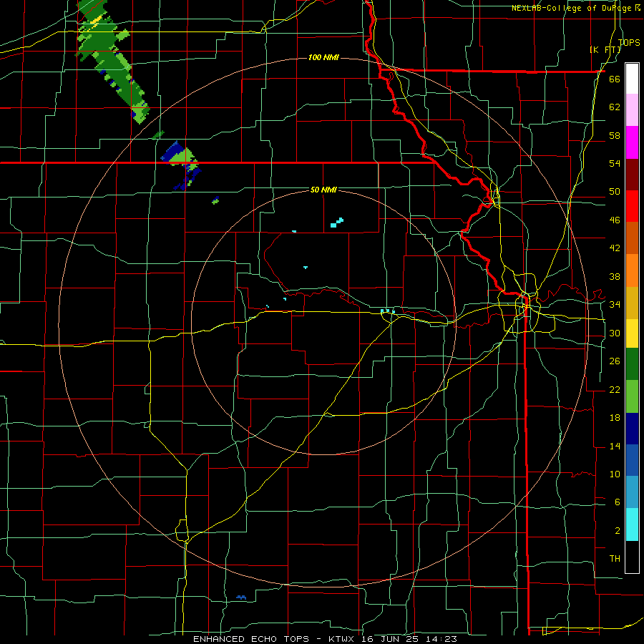Viewport: 644px width, 644px height.
Task: Click legend value 6
Action: point(617,502)
